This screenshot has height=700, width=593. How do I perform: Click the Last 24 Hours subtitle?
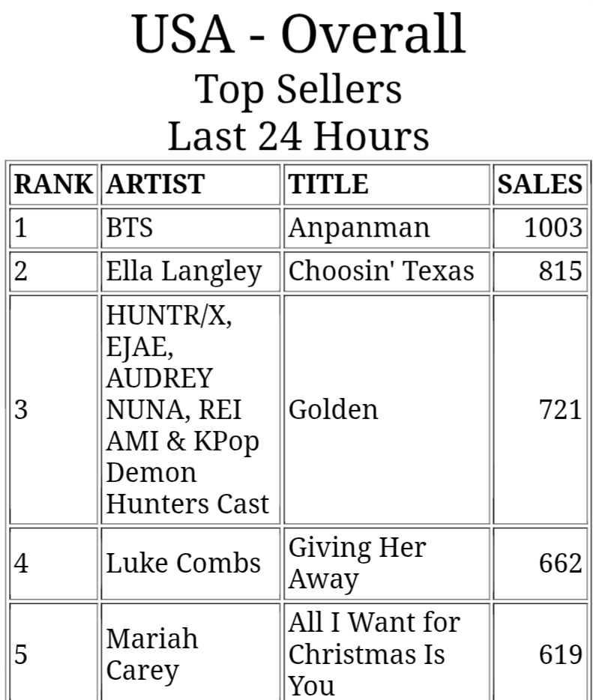coord(298,136)
